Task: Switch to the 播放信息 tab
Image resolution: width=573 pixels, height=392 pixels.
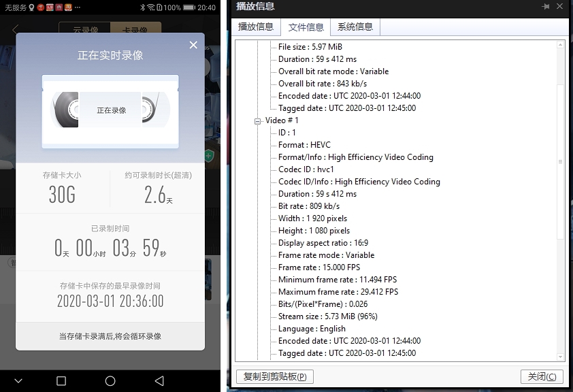Action: pyautogui.click(x=256, y=27)
